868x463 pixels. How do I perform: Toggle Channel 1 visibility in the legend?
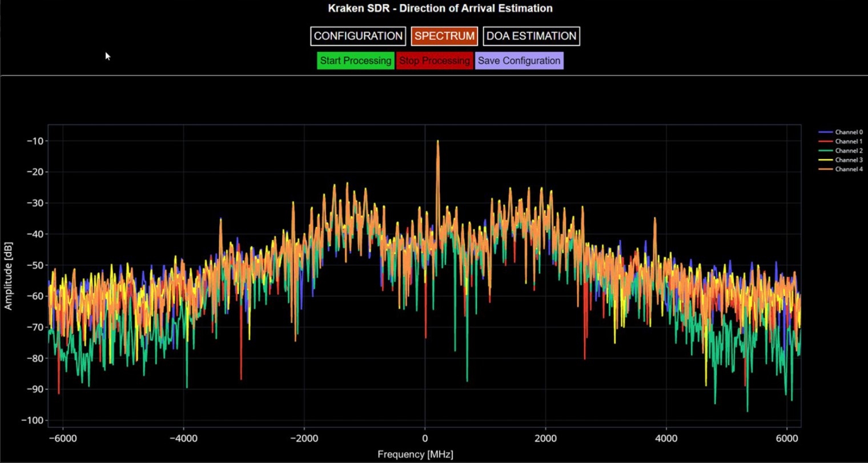[x=841, y=141]
